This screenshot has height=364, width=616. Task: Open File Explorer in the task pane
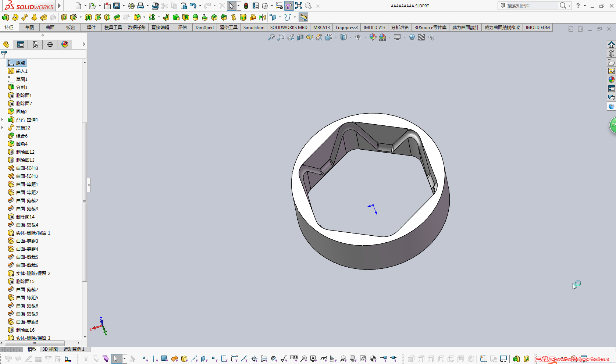click(x=611, y=62)
